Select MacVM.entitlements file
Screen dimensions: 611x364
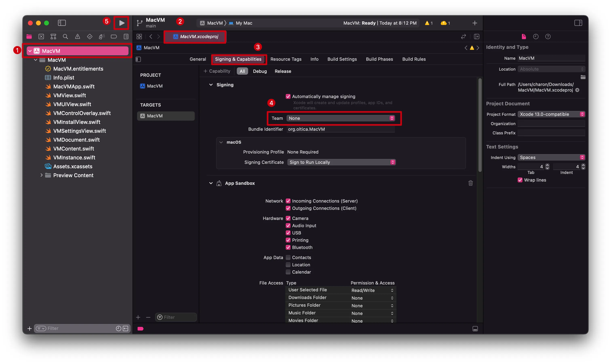pyautogui.click(x=78, y=69)
